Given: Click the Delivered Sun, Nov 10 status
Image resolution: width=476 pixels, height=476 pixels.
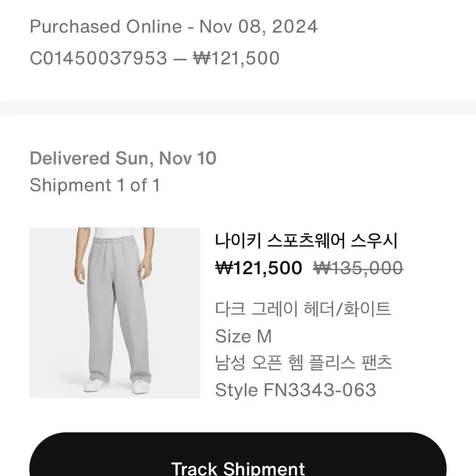Looking at the screenshot, I should [x=123, y=159].
